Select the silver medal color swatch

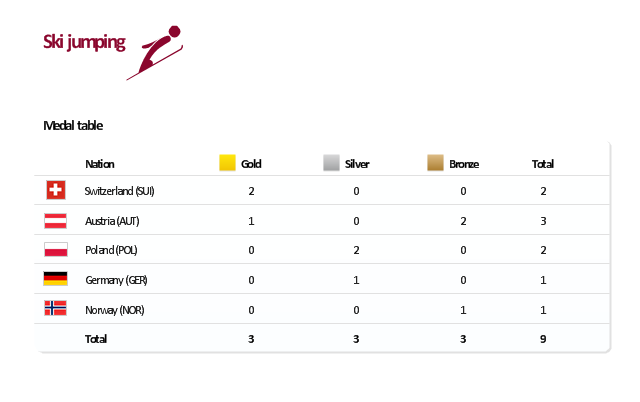tap(331, 163)
